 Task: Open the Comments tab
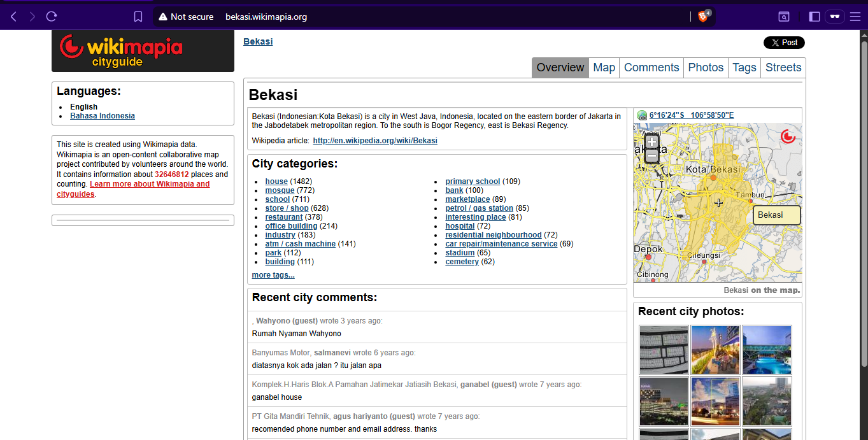[x=651, y=67]
